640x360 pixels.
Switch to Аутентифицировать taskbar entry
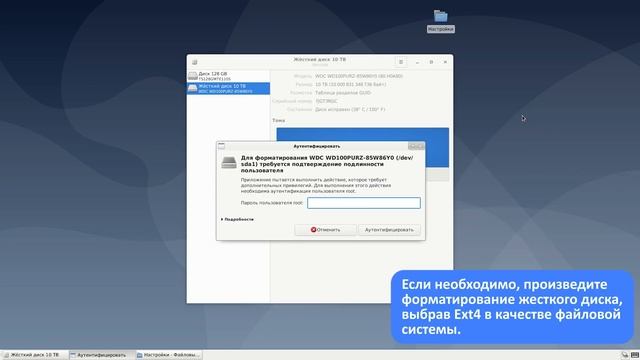coord(101,355)
